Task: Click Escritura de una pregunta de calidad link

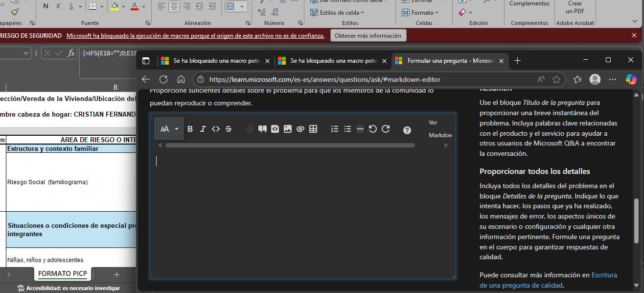Action: point(548,280)
